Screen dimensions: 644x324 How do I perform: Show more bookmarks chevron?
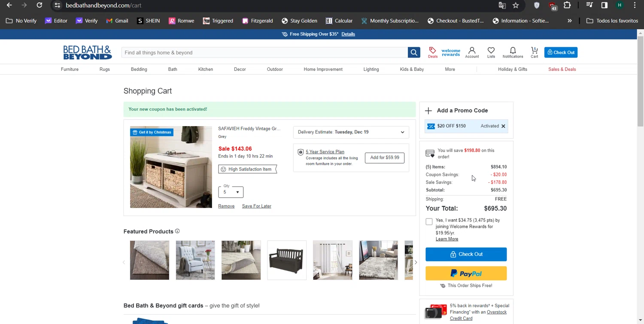(x=570, y=21)
